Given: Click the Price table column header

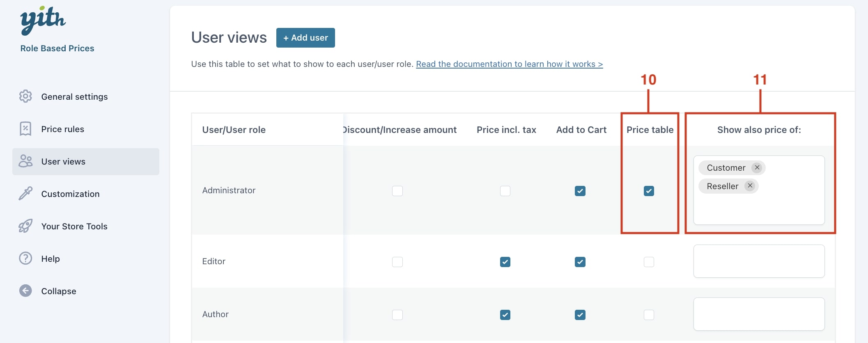Looking at the screenshot, I should (650, 130).
